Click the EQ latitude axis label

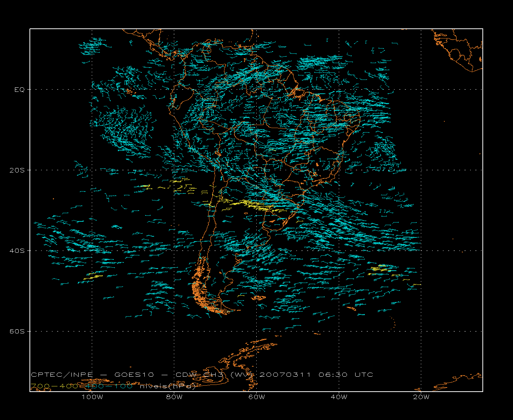click(19, 90)
